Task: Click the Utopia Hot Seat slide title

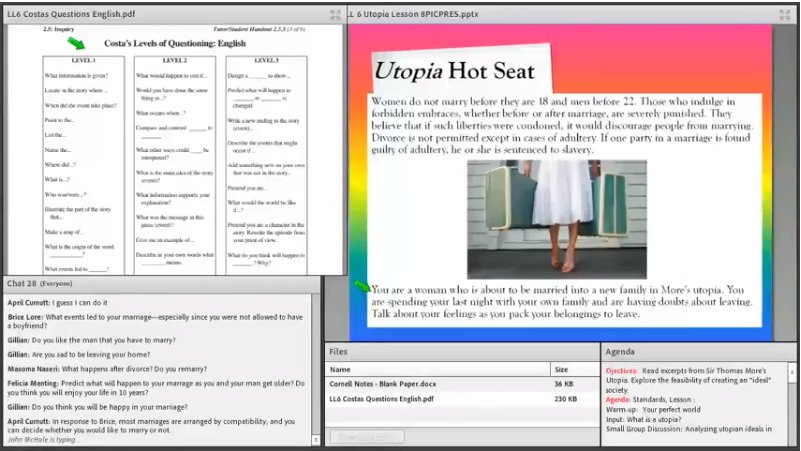Action: pos(455,71)
